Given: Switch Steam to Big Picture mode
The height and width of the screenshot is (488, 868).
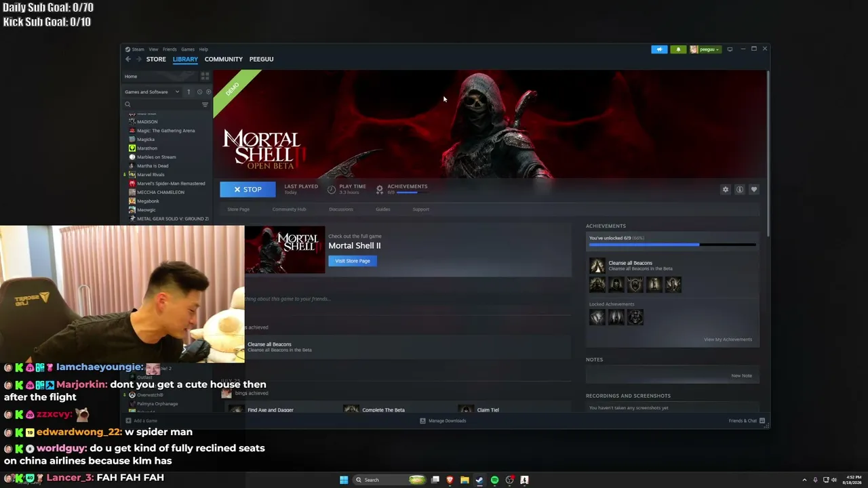Looking at the screenshot, I should pos(730,49).
